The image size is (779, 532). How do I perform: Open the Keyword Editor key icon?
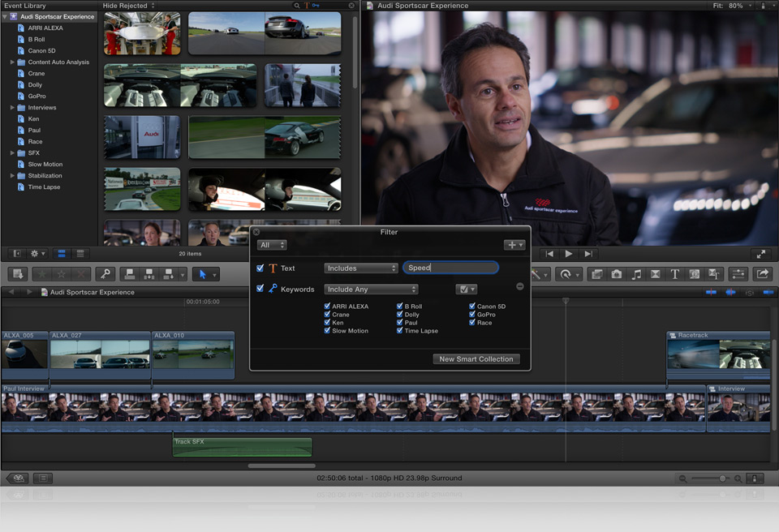(105, 274)
